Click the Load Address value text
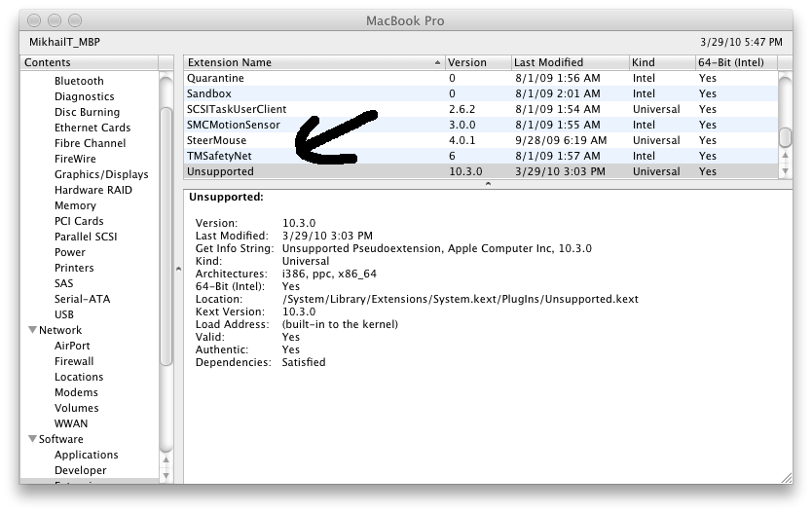This screenshot has height=513, width=812. (x=340, y=324)
